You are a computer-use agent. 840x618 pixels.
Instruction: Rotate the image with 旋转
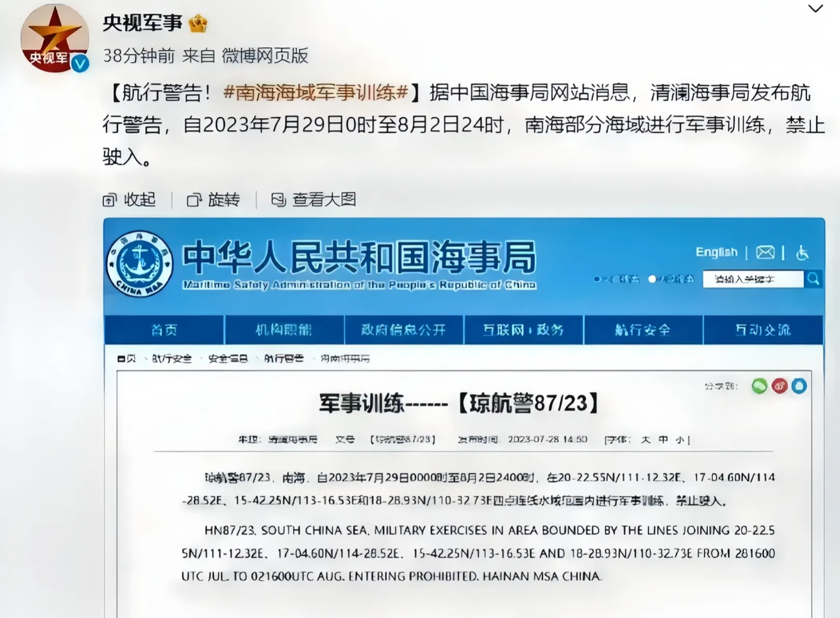[213, 200]
